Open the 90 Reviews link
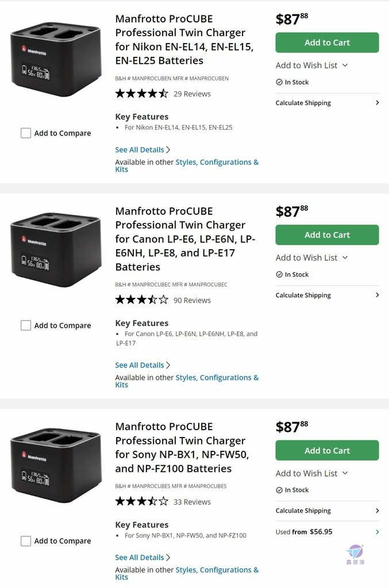389x588 pixels. [192, 300]
